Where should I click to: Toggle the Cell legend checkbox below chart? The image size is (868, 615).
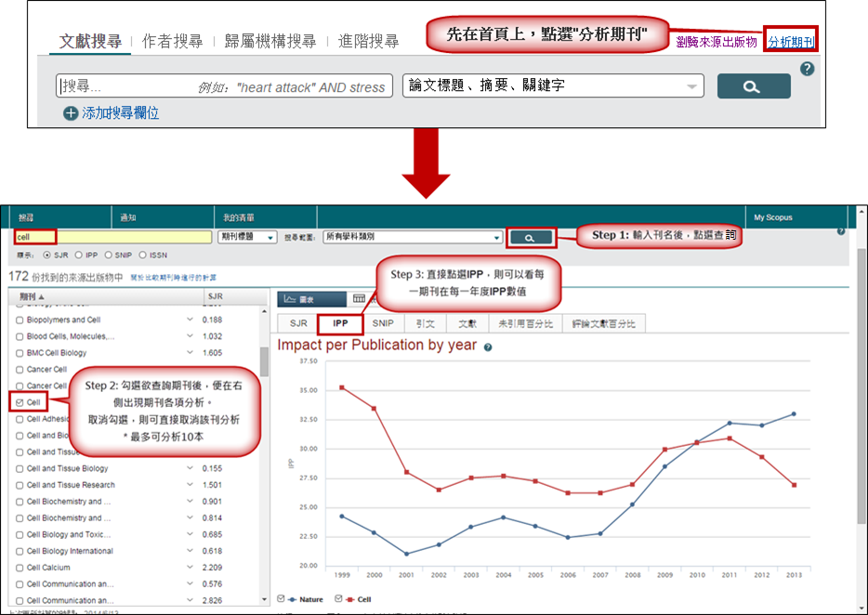pos(338,599)
